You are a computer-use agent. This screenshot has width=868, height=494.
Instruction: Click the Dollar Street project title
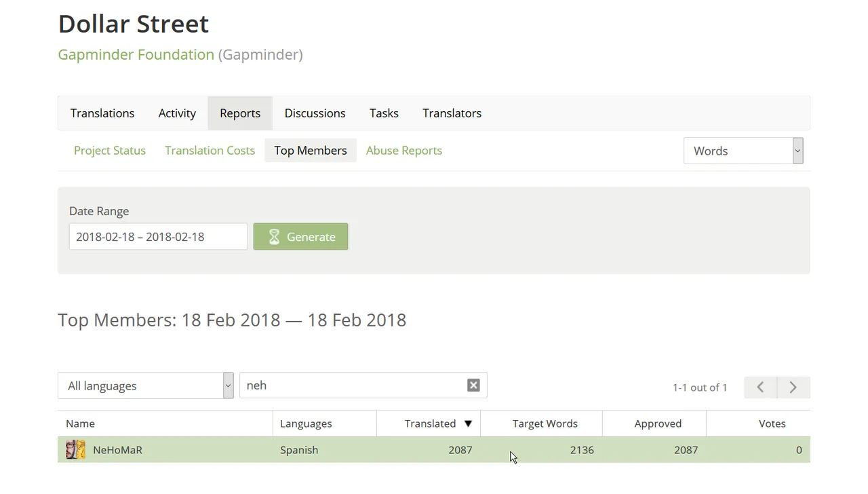(134, 24)
